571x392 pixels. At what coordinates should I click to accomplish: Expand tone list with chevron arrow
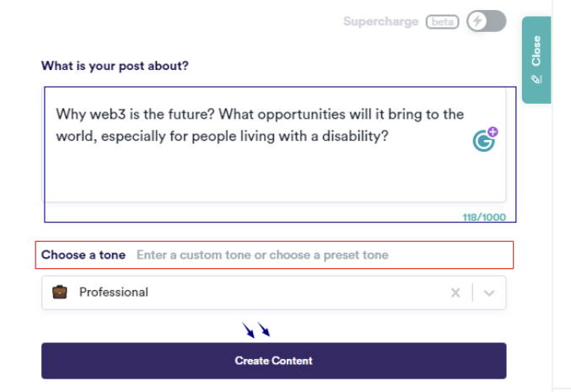pos(489,293)
